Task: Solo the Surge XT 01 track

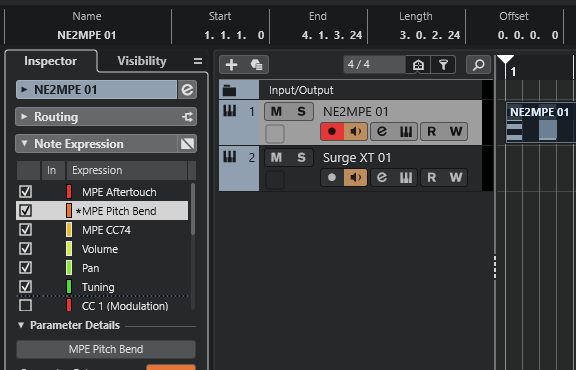Action: pyautogui.click(x=301, y=157)
